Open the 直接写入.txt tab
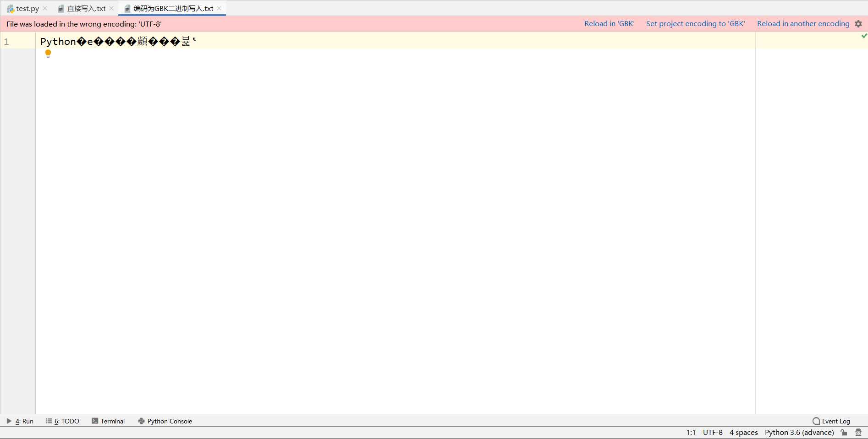Image resolution: width=868 pixels, height=439 pixels. pyautogui.click(x=86, y=8)
